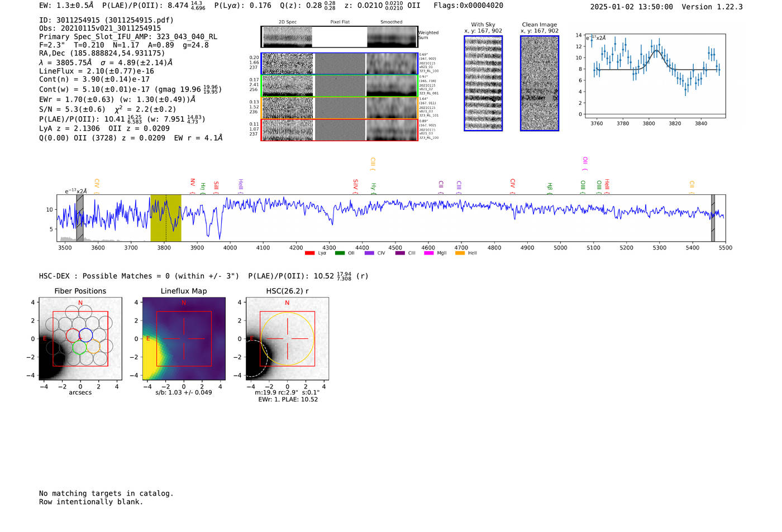This screenshot has width=782, height=532.
Task: Click the red Lyα legend swatch
Action: (x=310, y=253)
